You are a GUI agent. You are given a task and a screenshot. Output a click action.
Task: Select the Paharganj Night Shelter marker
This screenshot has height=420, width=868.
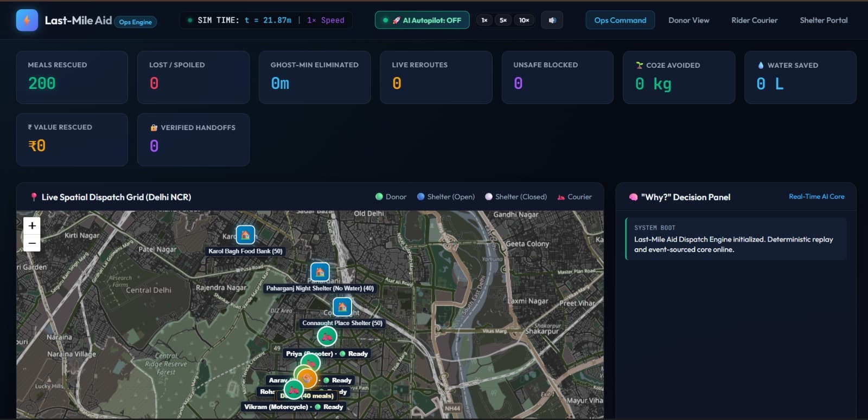pyautogui.click(x=320, y=272)
